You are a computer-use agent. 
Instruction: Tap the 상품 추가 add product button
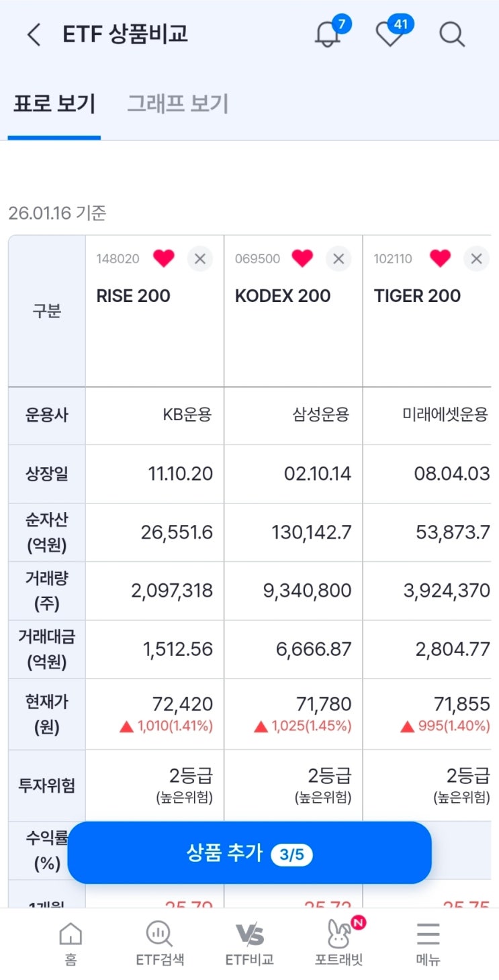(x=249, y=852)
